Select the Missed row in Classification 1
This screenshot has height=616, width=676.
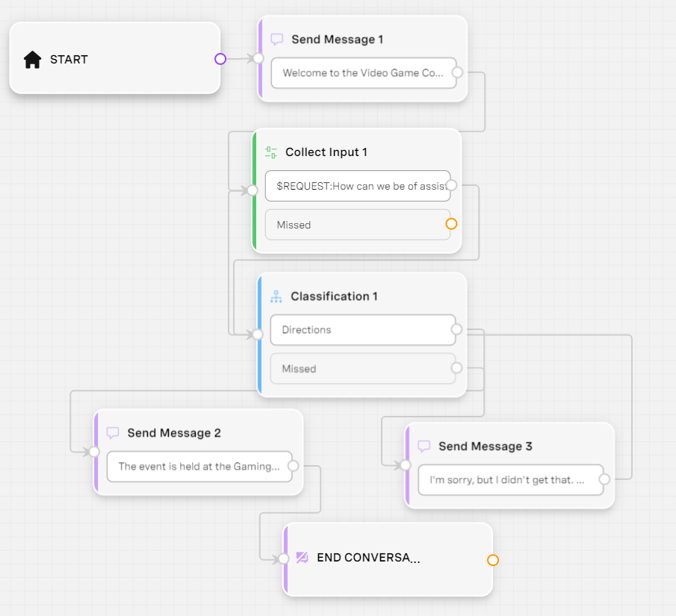(x=363, y=369)
